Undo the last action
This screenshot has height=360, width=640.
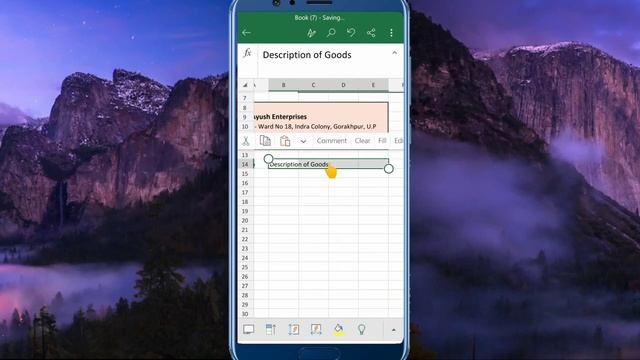coord(351,33)
